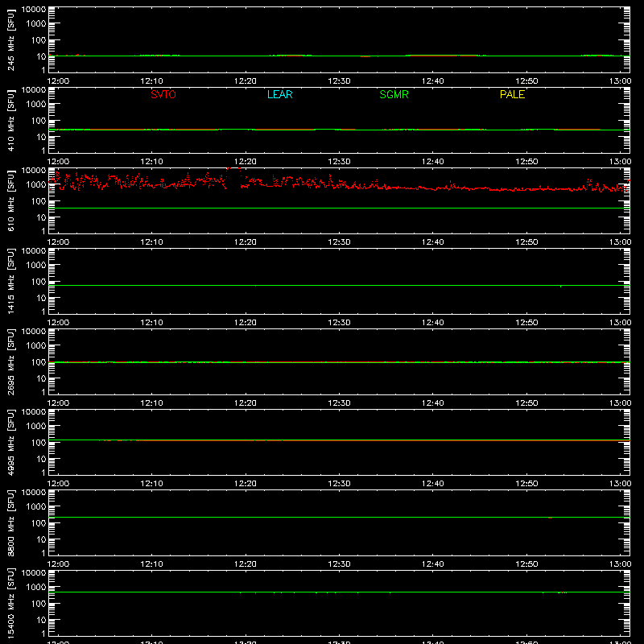Click 13:00 tick under the 245 MHz panel
Image resolution: width=644 pixels, height=644 pixels.
pyautogui.click(x=620, y=81)
